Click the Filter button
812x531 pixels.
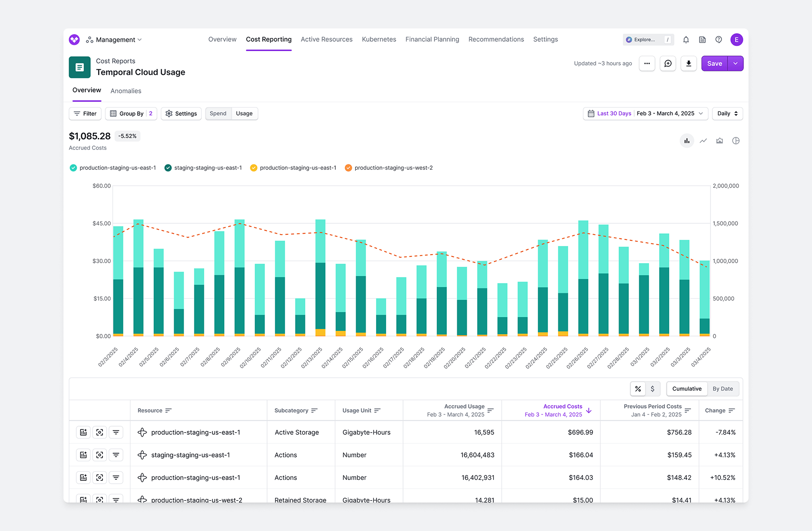(x=85, y=114)
